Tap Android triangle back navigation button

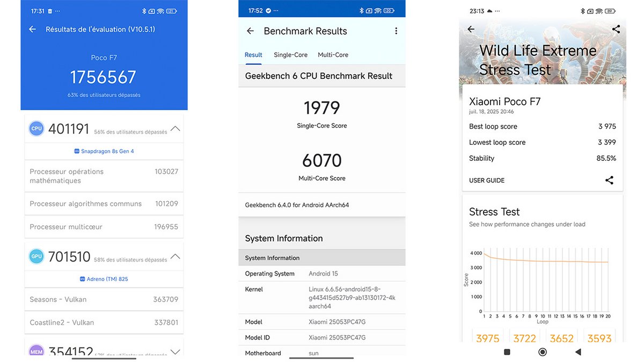point(578,352)
